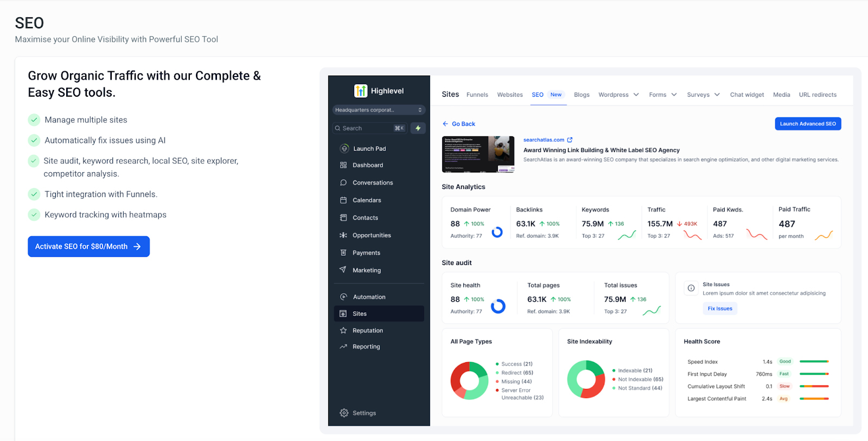Open the searchatlas.com link
868x441 pixels.
544,140
